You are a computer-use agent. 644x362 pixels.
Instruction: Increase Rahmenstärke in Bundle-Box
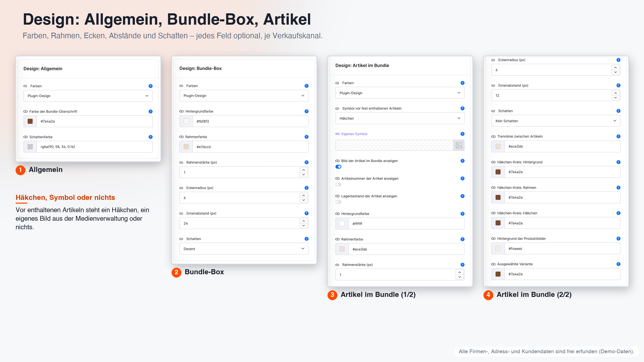pos(304,170)
